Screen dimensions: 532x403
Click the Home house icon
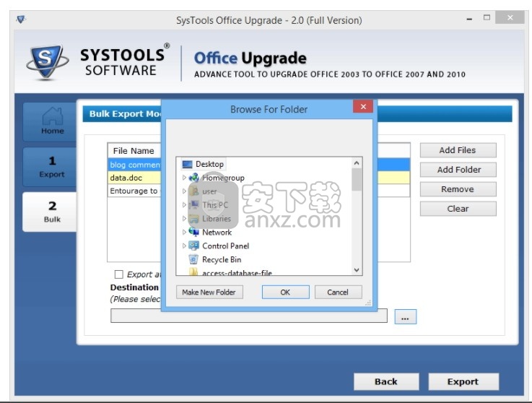(x=53, y=116)
